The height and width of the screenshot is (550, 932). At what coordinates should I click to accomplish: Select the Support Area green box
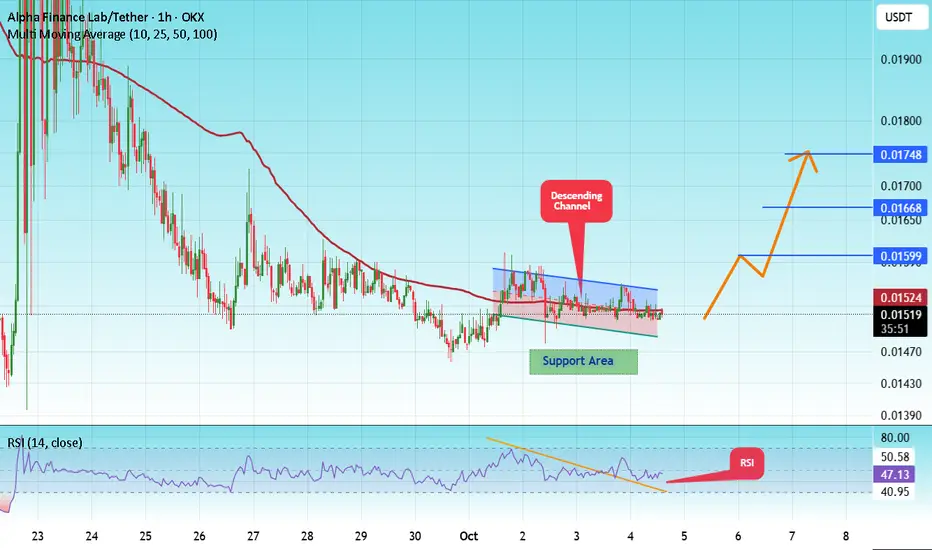(583, 362)
